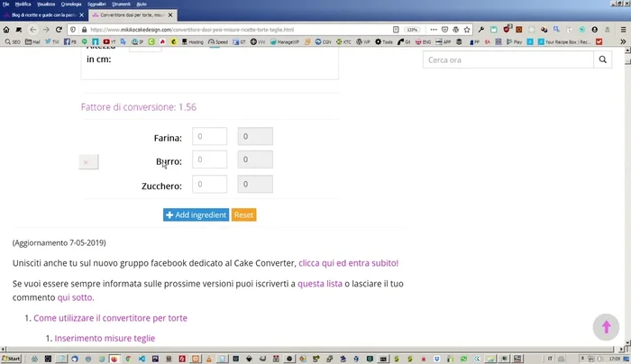631x364 pixels.
Task: Go back with the browser back arrow
Action: click(32, 29)
